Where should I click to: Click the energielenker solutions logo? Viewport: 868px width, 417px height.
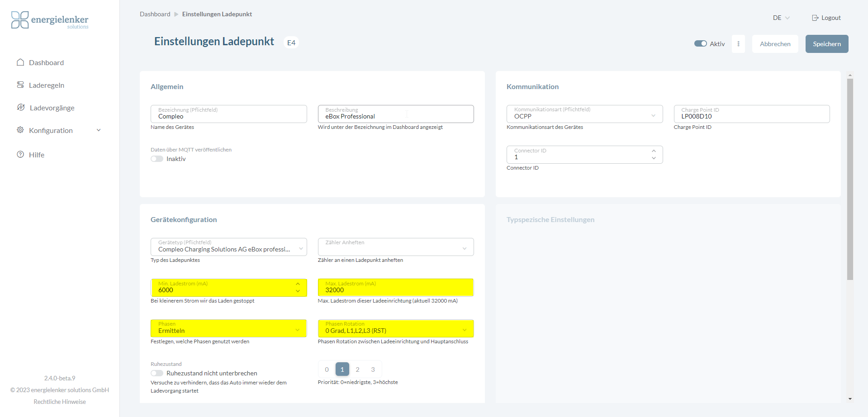coord(50,20)
